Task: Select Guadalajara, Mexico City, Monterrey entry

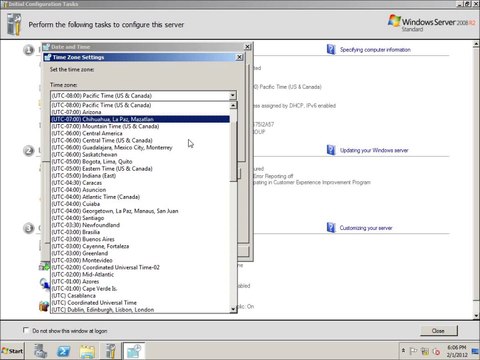Action: (x=140, y=147)
